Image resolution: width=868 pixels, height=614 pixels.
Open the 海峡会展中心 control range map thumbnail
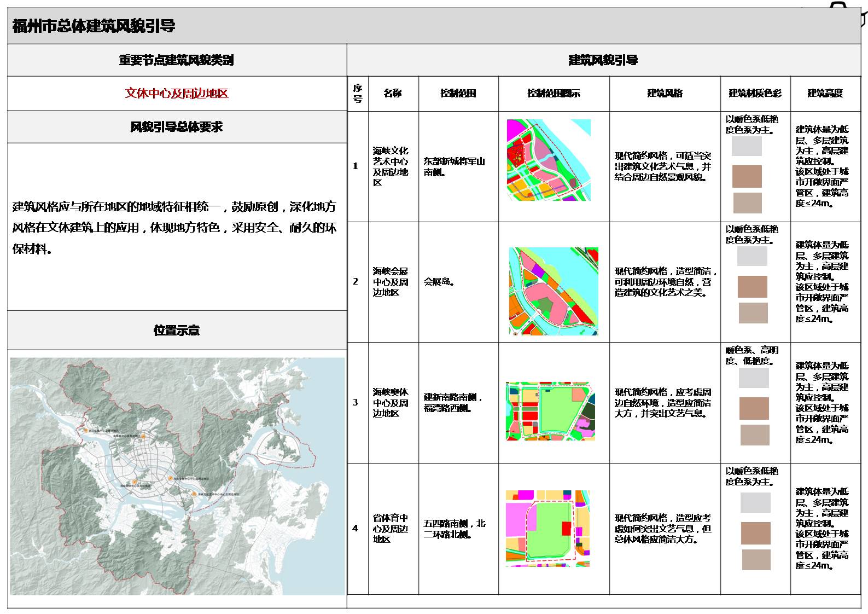tap(553, 291)
